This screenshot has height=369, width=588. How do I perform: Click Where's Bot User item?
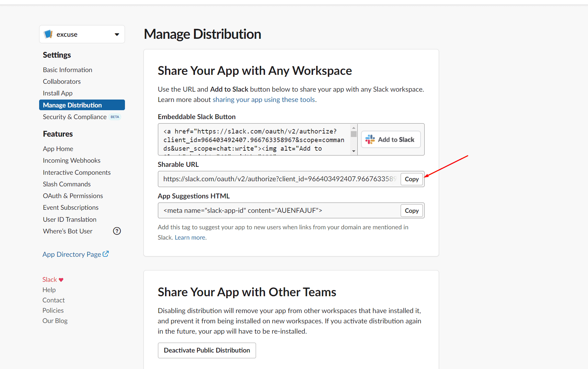(x=68, y=231)
